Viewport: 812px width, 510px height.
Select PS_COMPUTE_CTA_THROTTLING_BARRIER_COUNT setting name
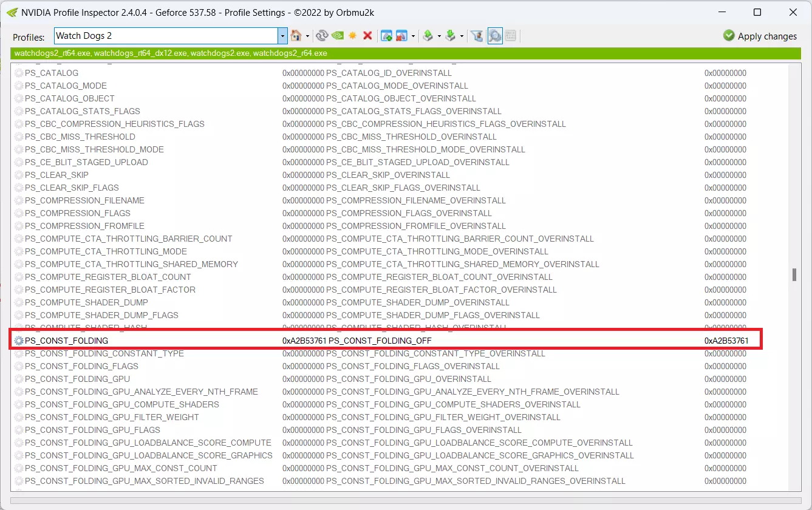(129, 239)
